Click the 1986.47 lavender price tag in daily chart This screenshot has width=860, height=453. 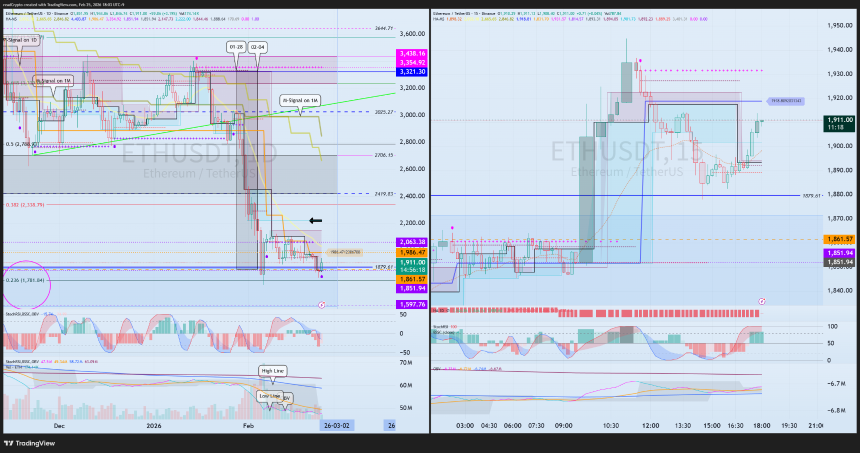pos(344,252)
